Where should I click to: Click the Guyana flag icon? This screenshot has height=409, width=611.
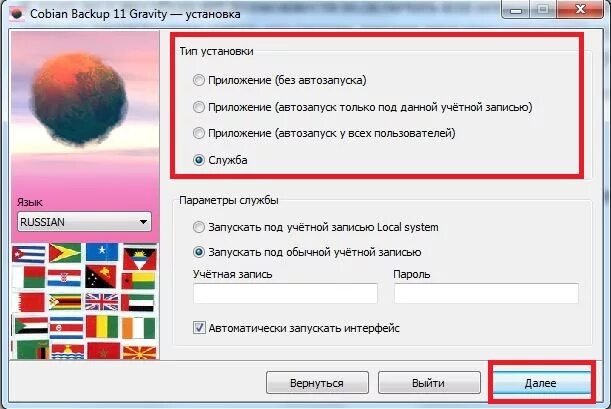tap(65, 253)
